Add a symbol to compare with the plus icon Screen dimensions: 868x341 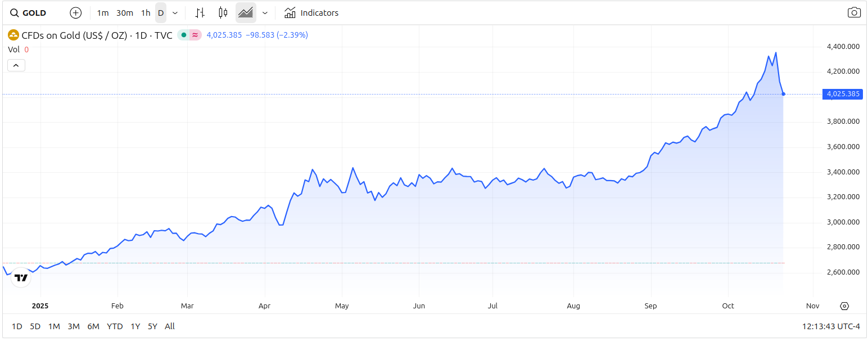click(x=76, y=13)
